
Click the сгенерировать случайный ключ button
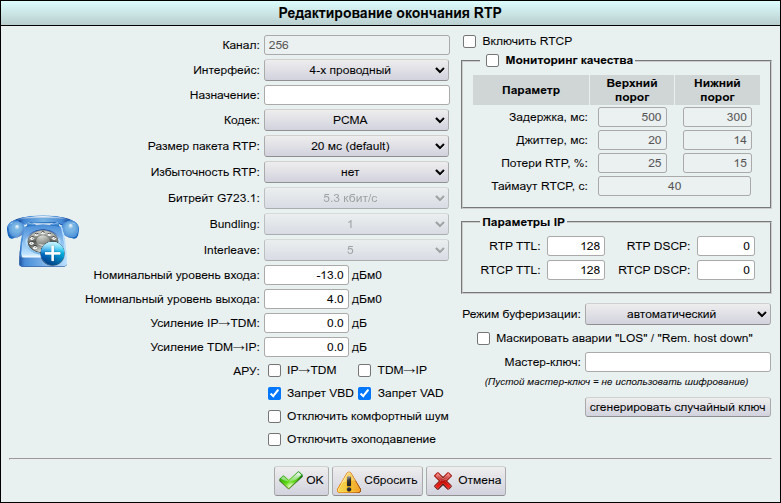coord(677,407)
